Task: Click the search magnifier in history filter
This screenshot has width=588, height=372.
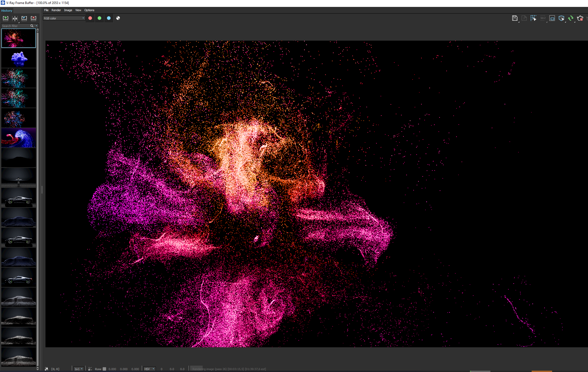Action: click(32, 26)
